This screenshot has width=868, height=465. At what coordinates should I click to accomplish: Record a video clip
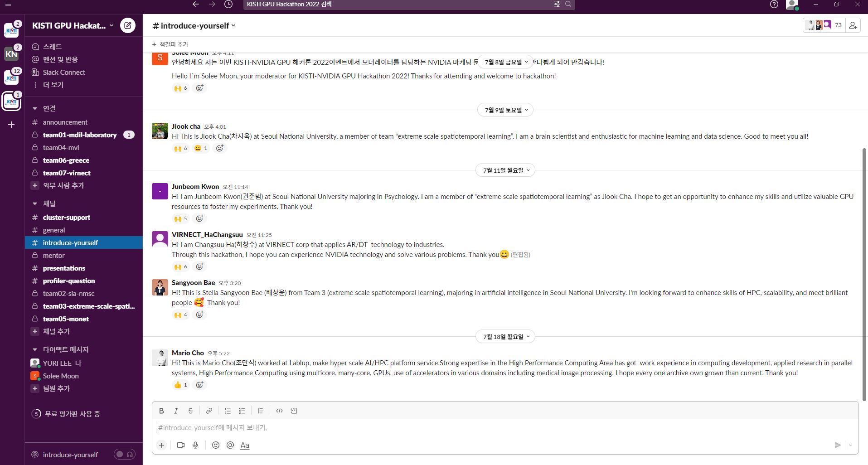pyautogui.click(x=181, y=445)
